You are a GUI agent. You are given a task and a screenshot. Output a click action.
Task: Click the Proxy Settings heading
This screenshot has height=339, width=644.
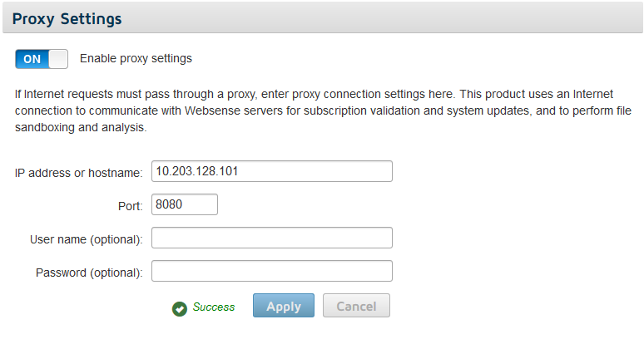[x=67, y=19]
